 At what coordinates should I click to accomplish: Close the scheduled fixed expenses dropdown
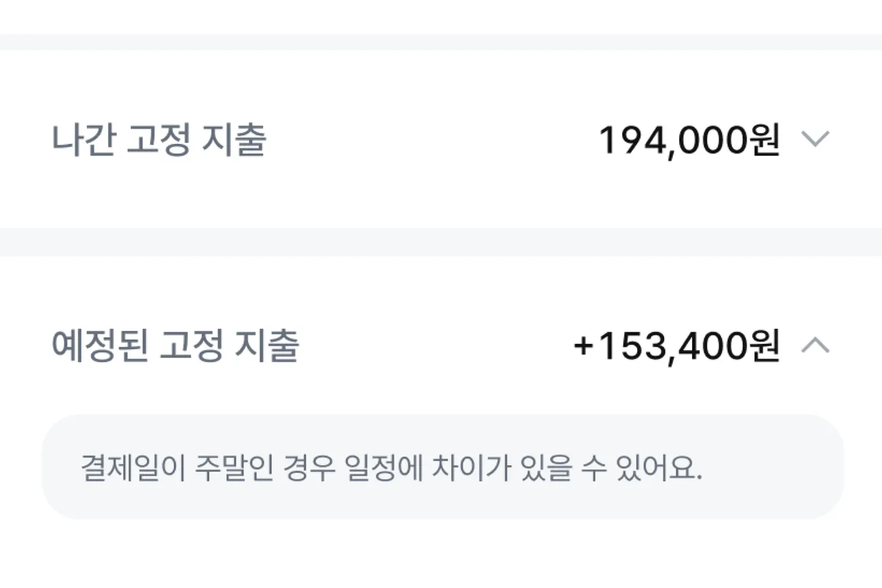click(x=815, y=346)
